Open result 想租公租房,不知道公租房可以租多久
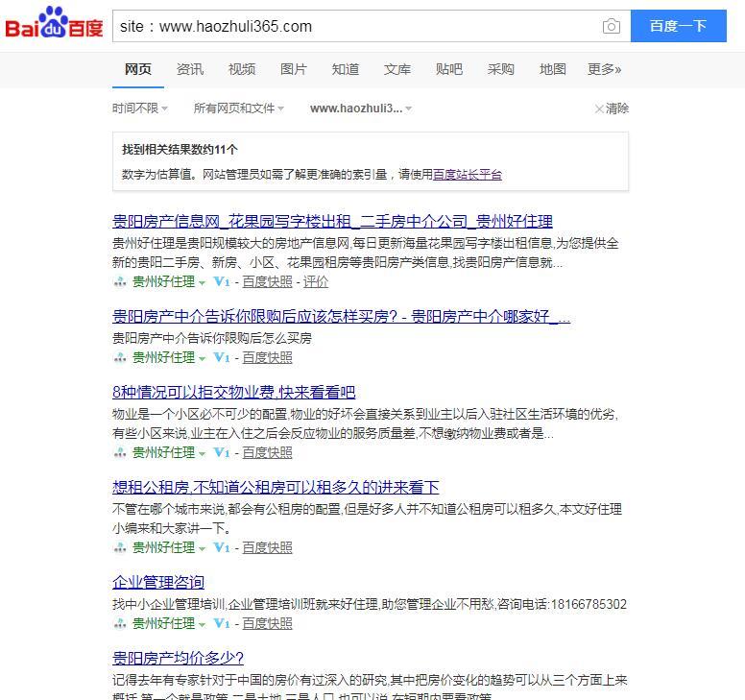Image resolution: width=745 pixels, height=700 pixels. 276,487
